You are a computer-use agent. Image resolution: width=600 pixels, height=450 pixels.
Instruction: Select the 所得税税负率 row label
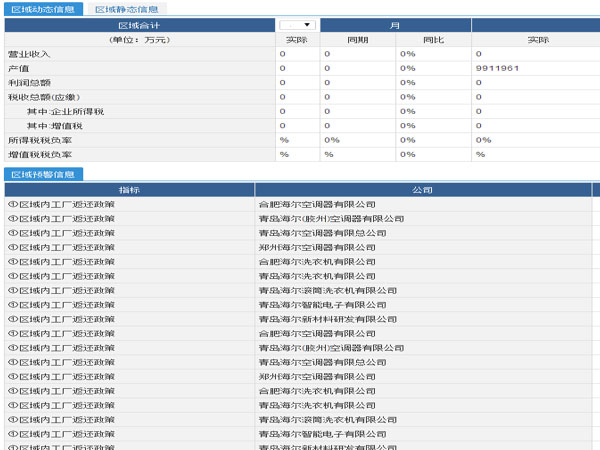(40, 140)
